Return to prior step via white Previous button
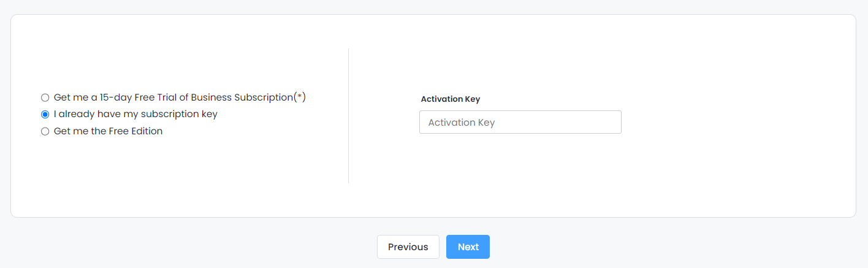The width and height of the screenshot is (868, 268). (408, 247)
